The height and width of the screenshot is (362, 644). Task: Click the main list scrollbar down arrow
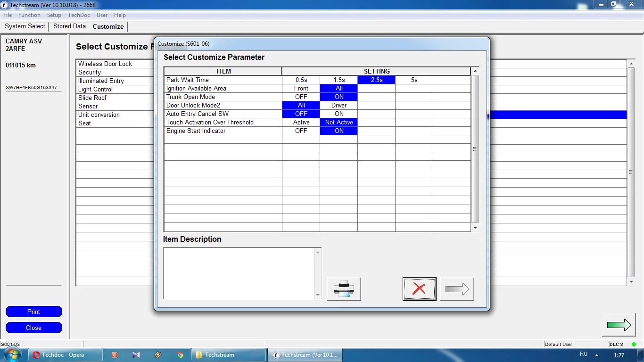tap(632, 282)
